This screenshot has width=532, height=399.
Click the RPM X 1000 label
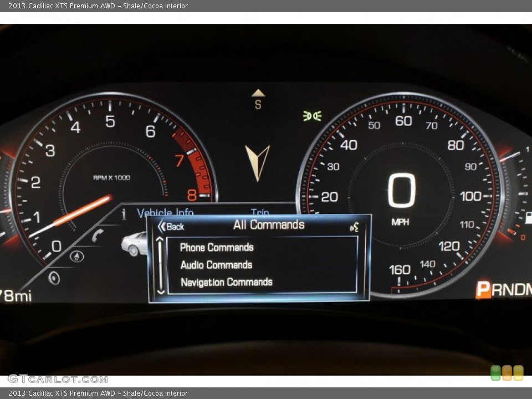click(111, 178)
